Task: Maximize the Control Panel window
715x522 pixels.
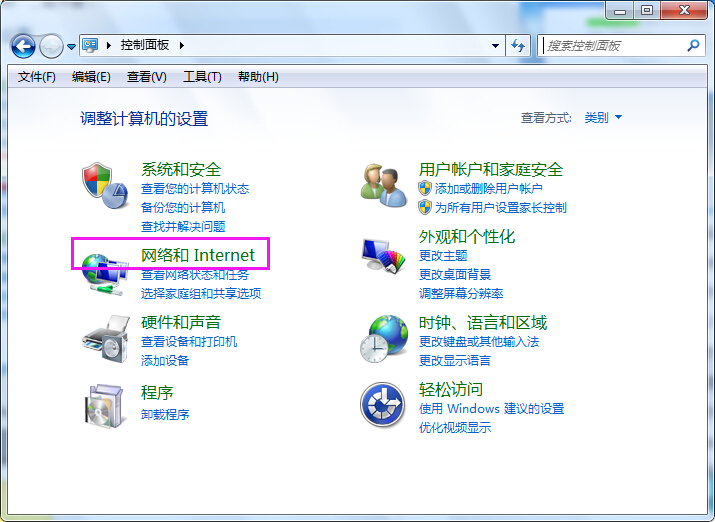Action: click(x=647, y=10)
